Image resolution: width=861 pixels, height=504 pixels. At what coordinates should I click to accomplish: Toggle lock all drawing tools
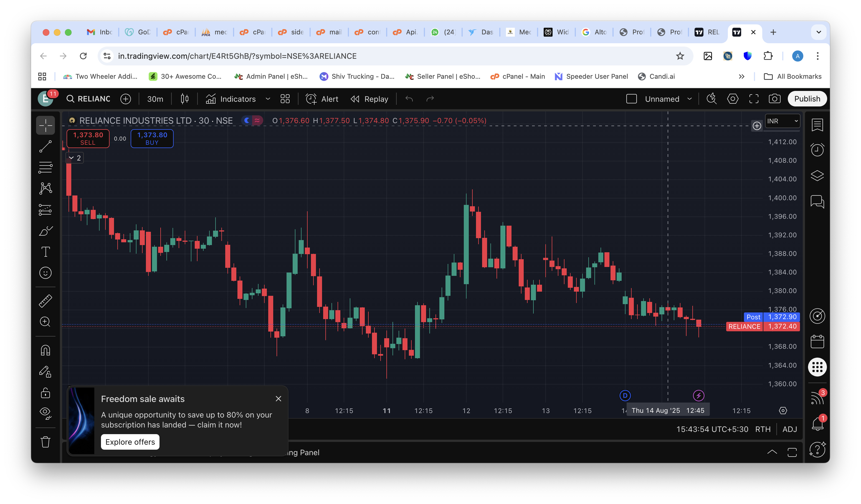pos(45,393)
